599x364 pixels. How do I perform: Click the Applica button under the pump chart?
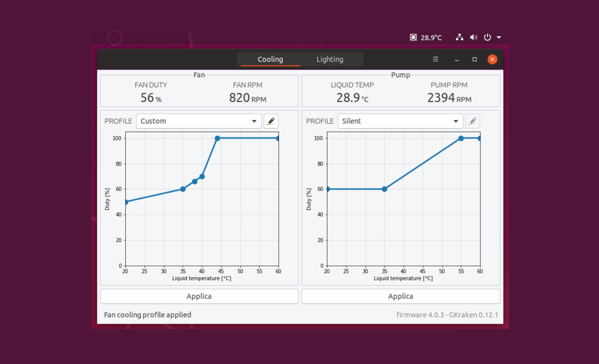pyautogui.click(x=401, y=296)
